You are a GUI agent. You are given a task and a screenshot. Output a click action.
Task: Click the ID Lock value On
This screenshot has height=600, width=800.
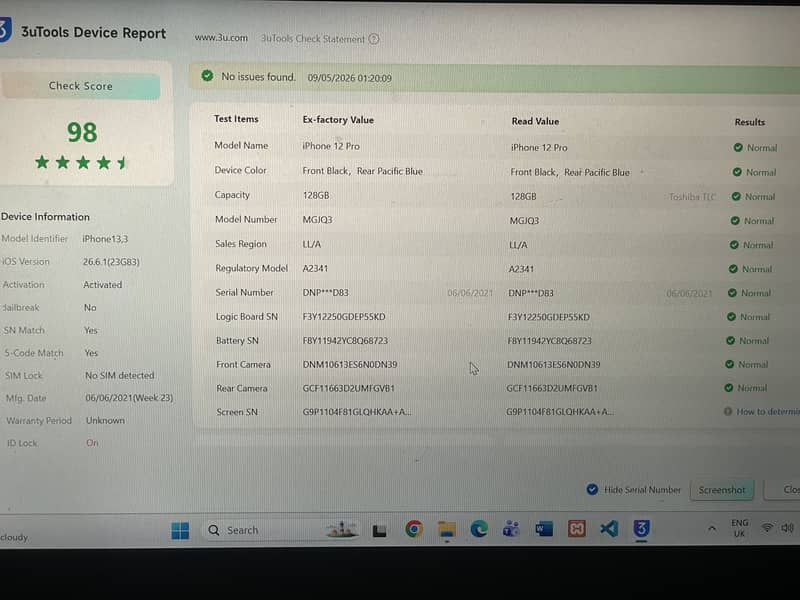(x=92, y=443)
